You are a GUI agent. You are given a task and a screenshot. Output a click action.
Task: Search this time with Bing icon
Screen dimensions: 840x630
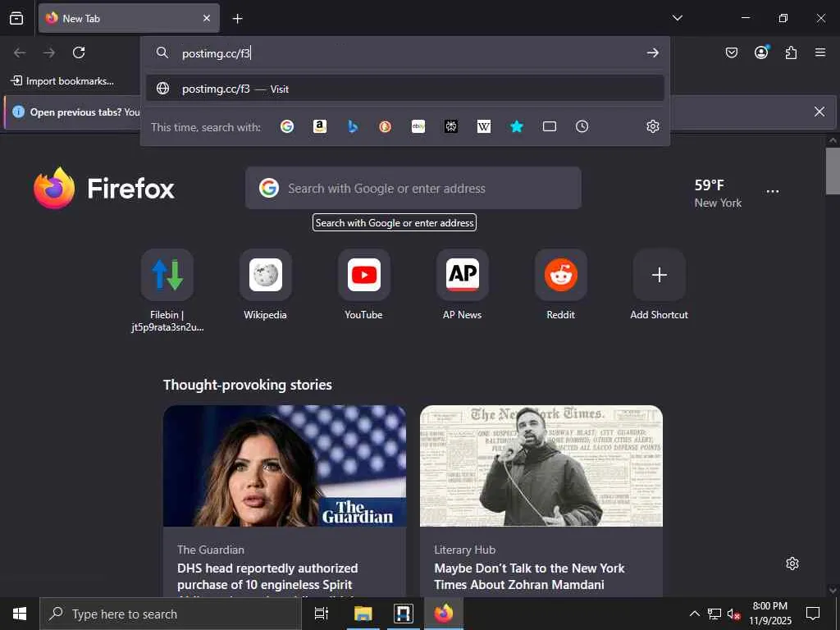click(353, 126)
